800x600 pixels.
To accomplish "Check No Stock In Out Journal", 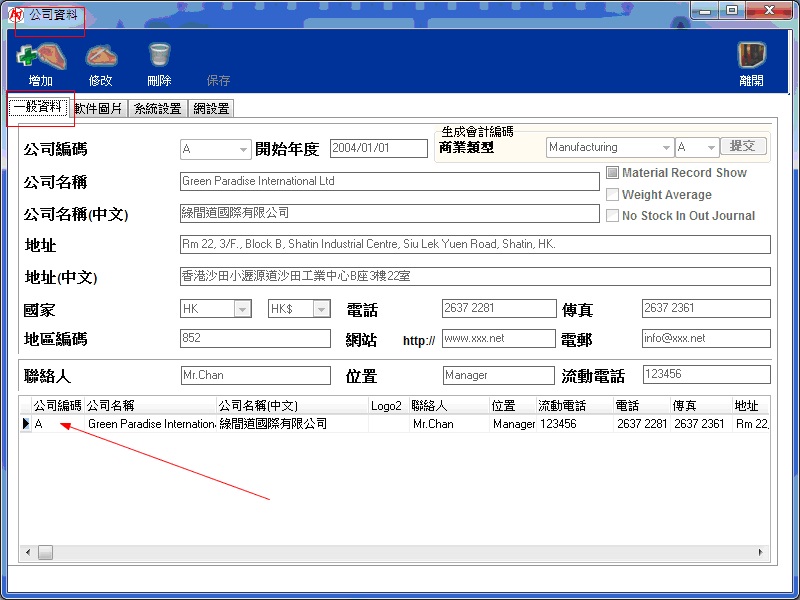I will [612, 215].
